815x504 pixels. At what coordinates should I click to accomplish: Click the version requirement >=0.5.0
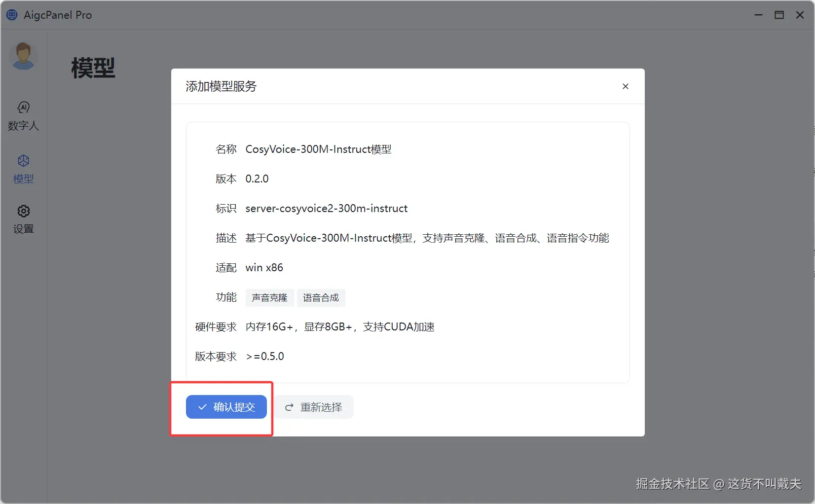(x=265, y=357)
